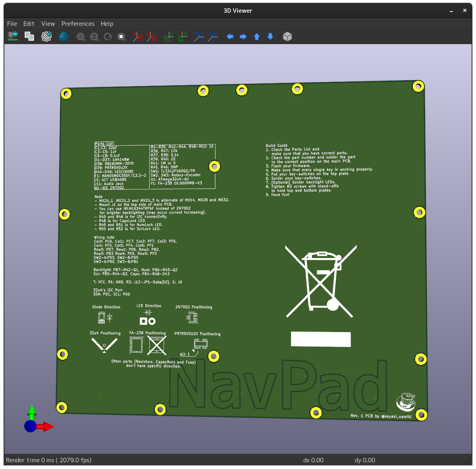Move the view down
476x469 pixels.
tap(270, 37)
